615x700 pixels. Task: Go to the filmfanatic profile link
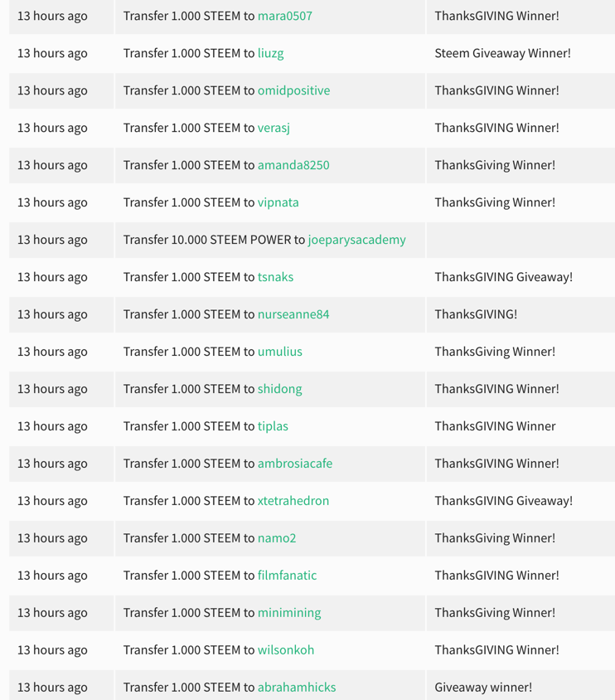pos(287,576)
